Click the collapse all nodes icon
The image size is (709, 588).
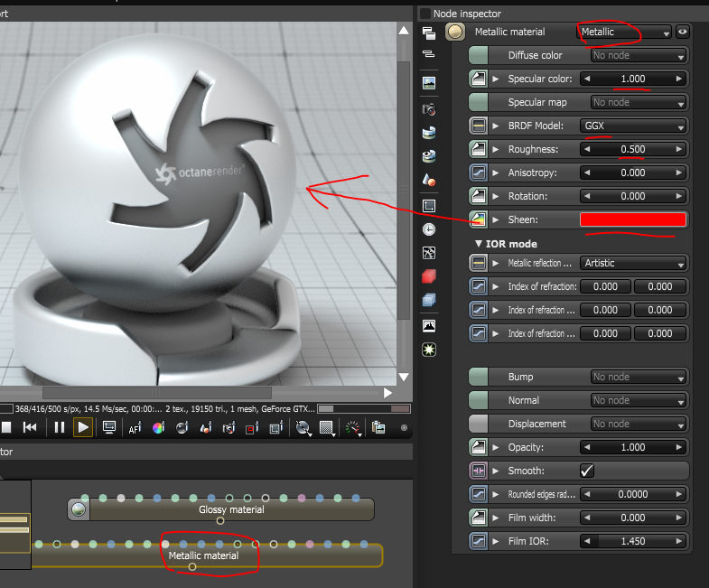pos(429,54)
